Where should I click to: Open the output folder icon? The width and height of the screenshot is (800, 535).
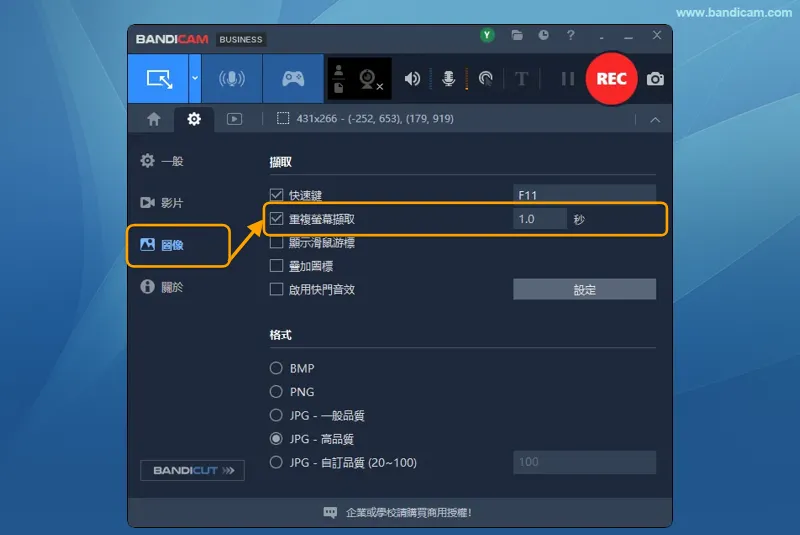[517, 35]
